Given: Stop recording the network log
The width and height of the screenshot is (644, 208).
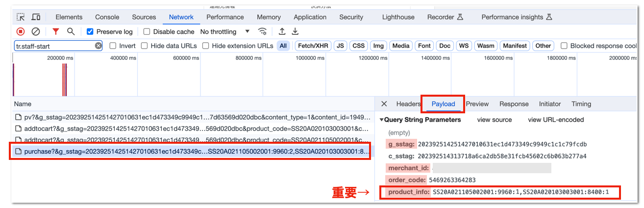Looking at the screenshot, I should coord(21,31).
